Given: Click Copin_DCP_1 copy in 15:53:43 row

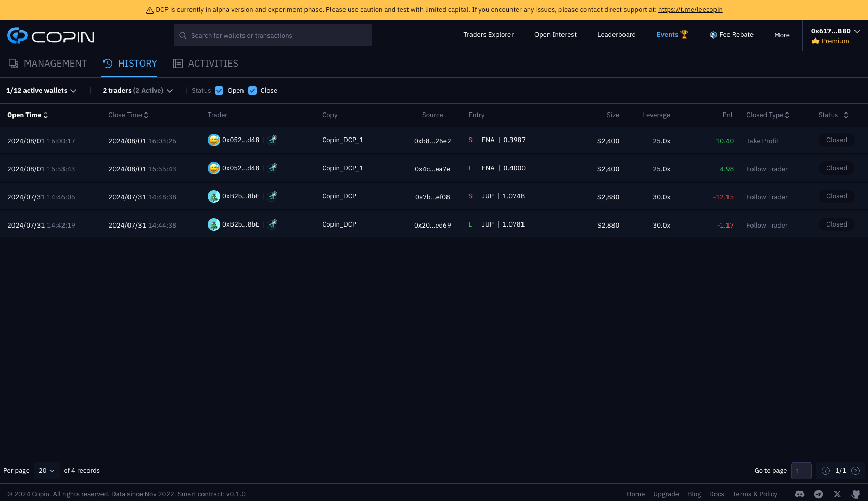Looking at the screenshot, I should pyautogui.click(x=342, y=168).
